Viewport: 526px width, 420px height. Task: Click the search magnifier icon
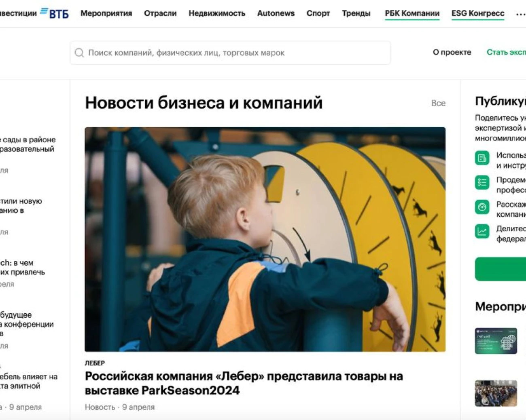(79, 53)
